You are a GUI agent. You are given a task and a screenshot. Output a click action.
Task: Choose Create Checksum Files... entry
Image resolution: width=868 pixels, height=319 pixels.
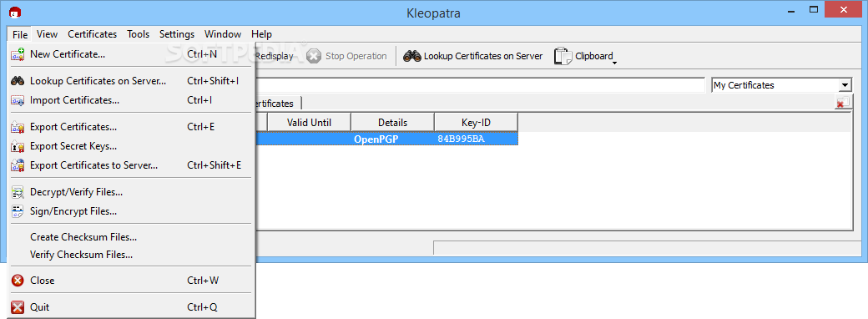coord(131,237)
